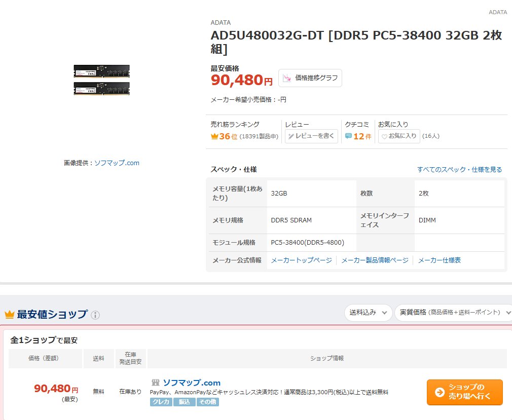
Task: Click the ショップ情報 column header
Action: tap(327, 358)
